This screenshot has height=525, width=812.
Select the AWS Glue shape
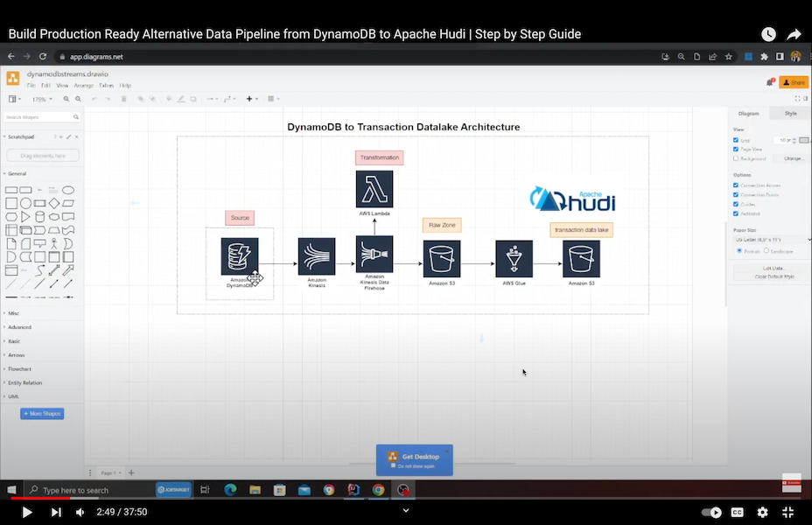[514, 259]
